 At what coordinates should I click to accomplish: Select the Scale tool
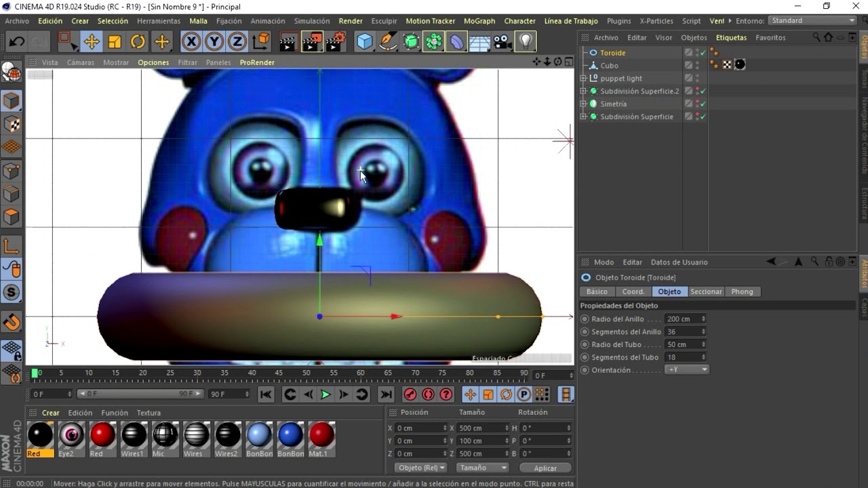(x=115, y=42)
